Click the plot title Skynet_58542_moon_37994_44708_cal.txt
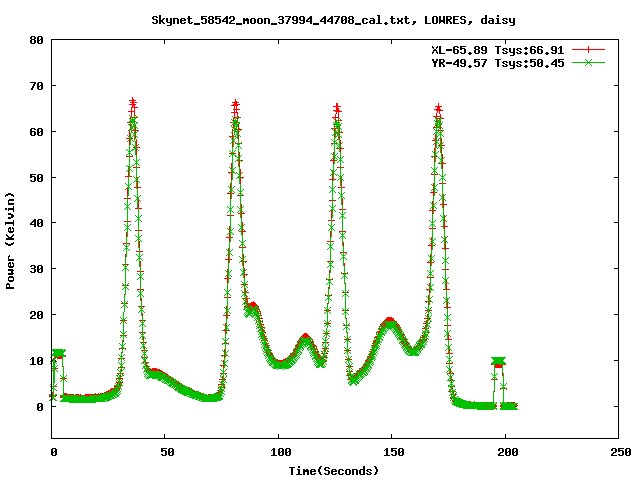The width and height of the screenshot is (640, 480). [x=280, y=20]
